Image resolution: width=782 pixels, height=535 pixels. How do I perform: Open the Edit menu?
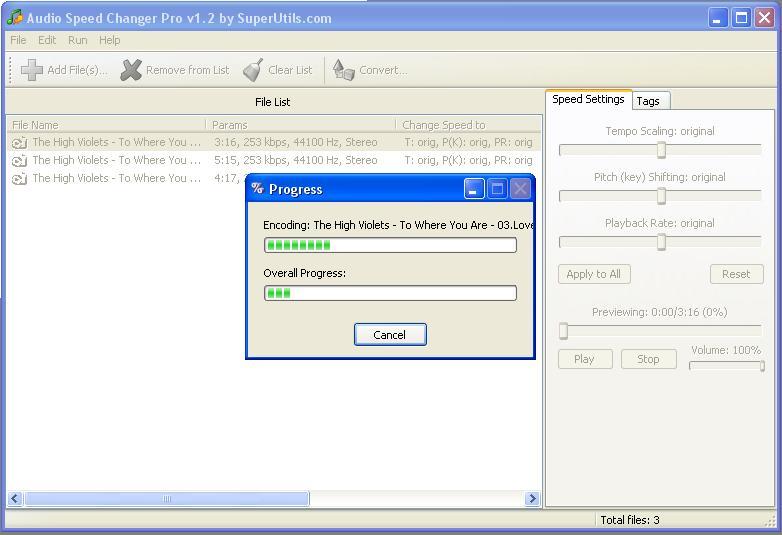coord(47,40)
